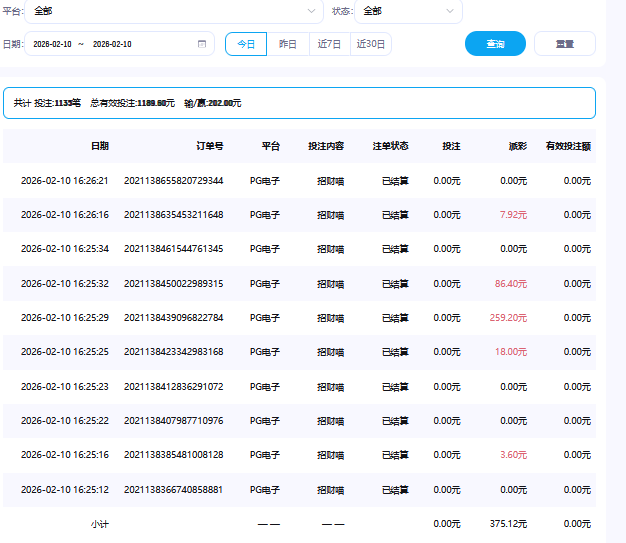Select order number 2021138385481008128
Screen dimensions: 626x543
click(174, 455)
